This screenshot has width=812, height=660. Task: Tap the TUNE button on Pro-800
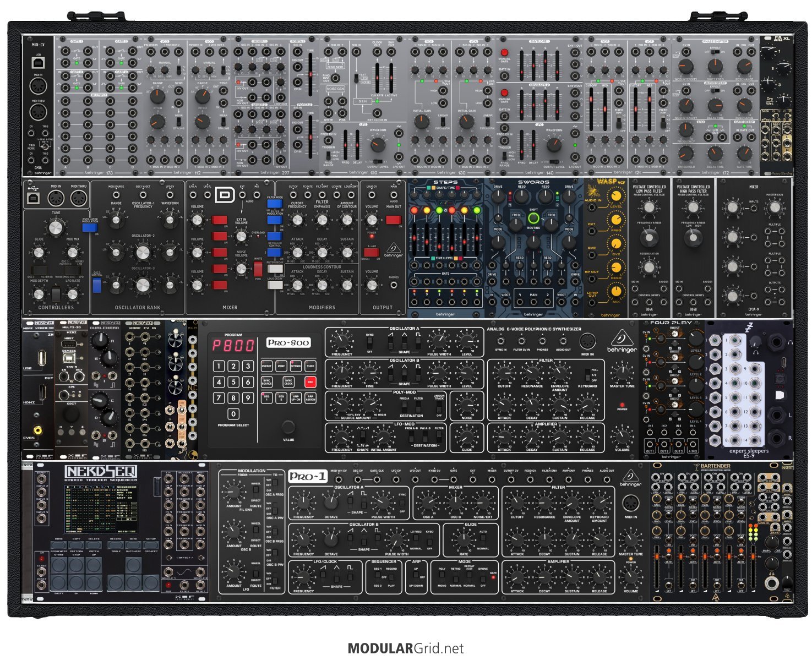point(310,366)
